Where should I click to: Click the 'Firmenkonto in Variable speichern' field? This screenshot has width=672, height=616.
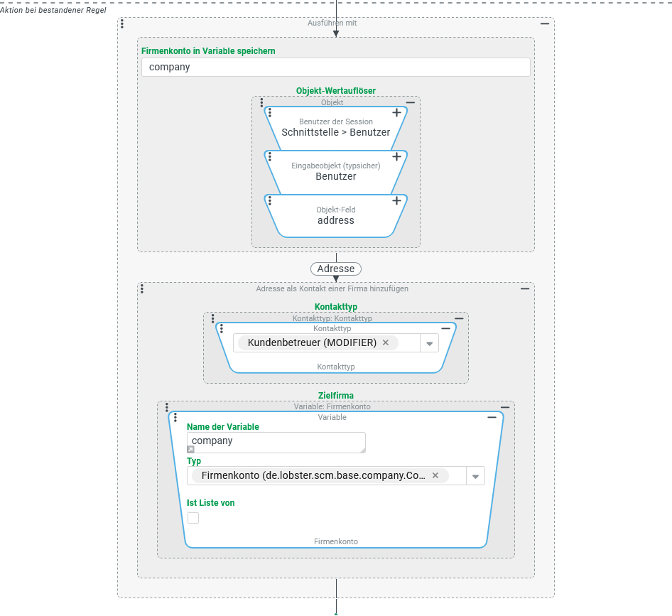(335, 67)
